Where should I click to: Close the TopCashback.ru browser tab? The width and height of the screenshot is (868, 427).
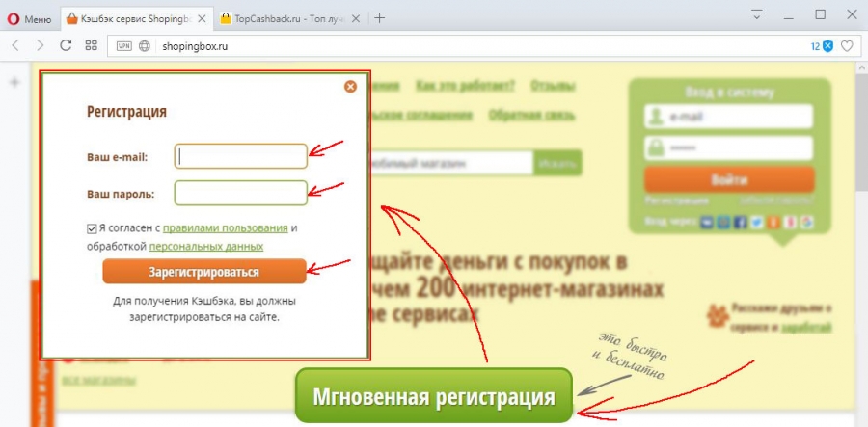pyautogui.click(x=355, y=19)
